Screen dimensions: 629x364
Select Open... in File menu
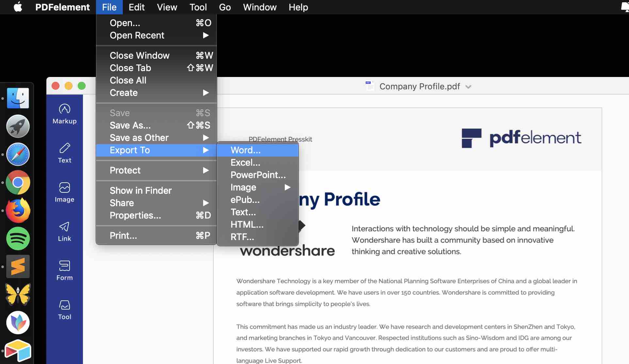[156, 23]
